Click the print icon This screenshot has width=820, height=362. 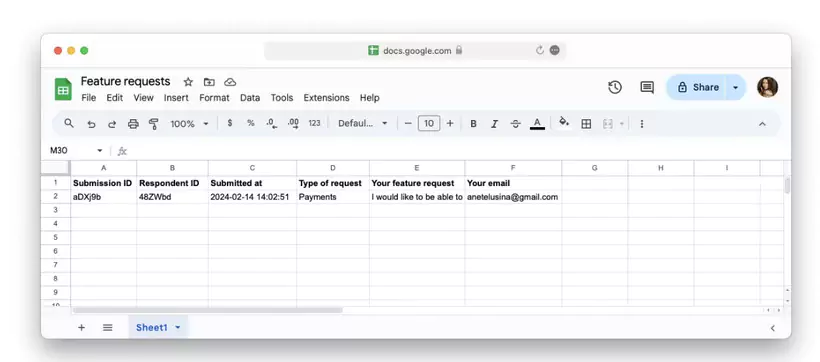(133, 124)
